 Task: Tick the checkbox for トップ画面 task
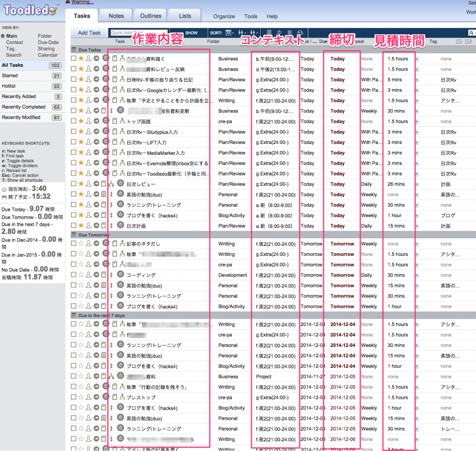point(73,122)
